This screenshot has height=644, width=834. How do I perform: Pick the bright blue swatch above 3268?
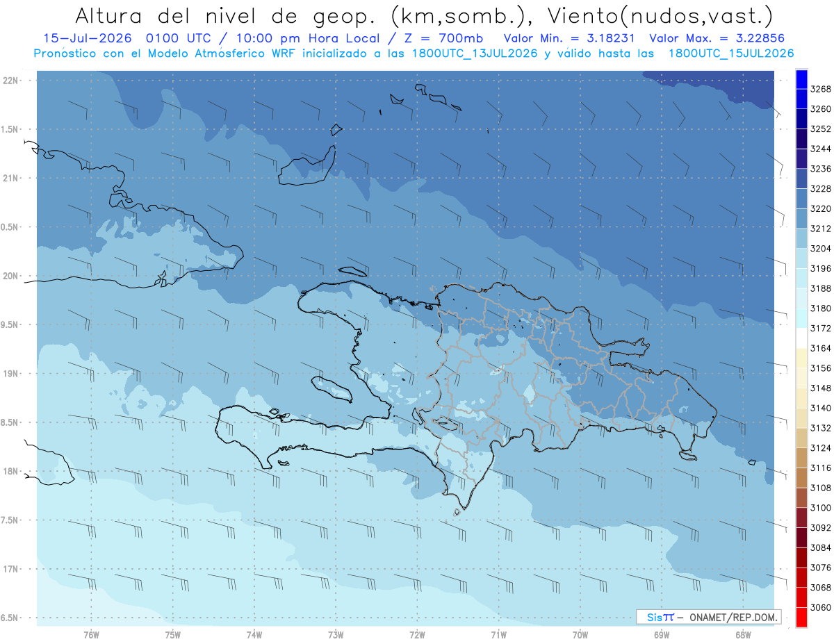click(x=801, y=79)
